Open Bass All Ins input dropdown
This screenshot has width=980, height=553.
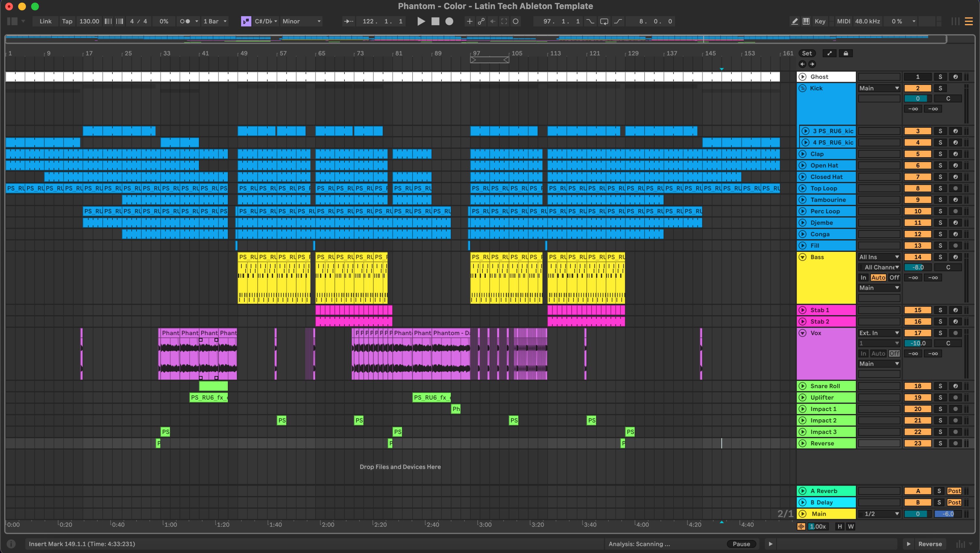879,257
